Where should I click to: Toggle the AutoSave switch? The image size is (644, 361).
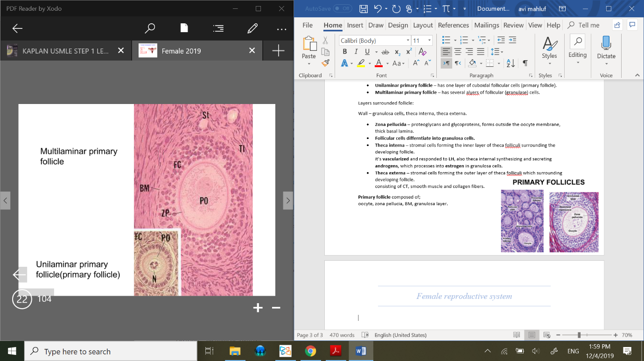pyautogui.click(x=343, y=9)
